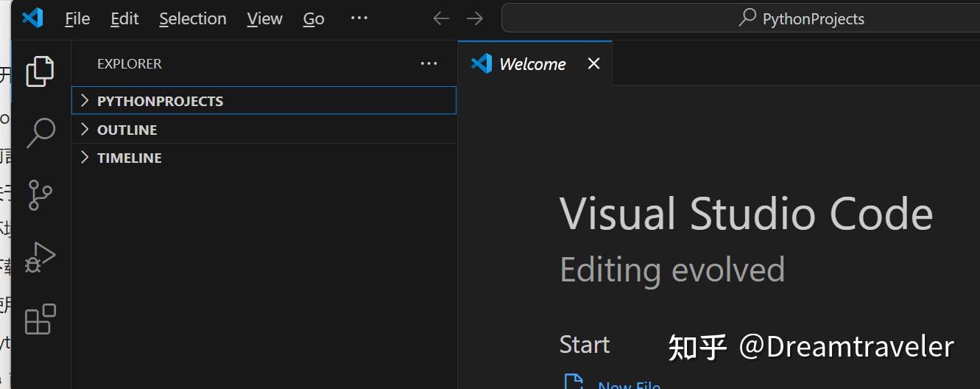Go back using the left arrow
980x389 pixels.
(x=441, y=18)
